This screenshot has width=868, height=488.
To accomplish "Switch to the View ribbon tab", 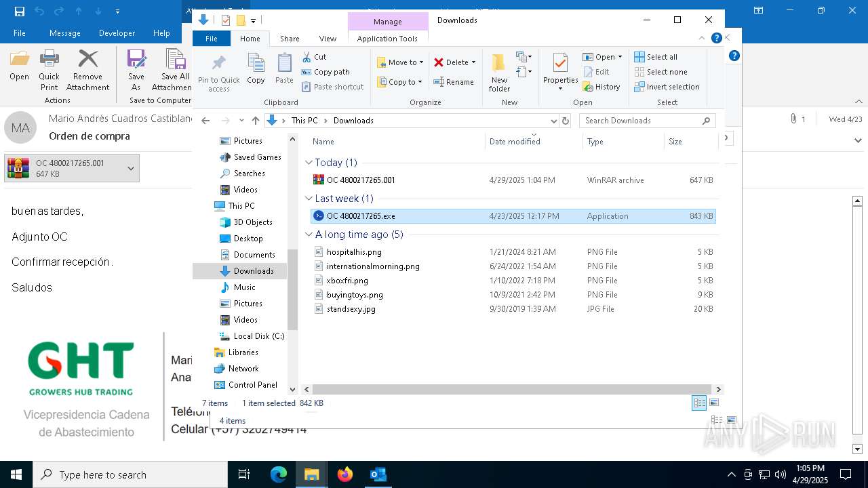I will click(x=328, y=39).
